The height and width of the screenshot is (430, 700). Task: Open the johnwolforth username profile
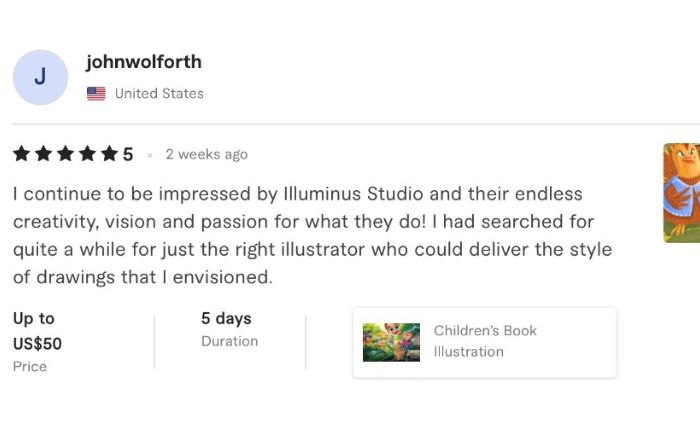[x=143, y=62]
